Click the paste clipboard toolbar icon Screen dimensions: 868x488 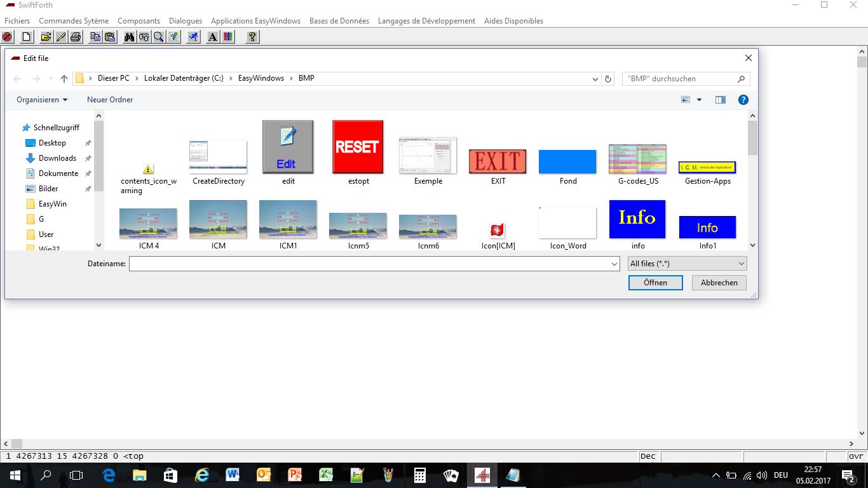[110, 37]
